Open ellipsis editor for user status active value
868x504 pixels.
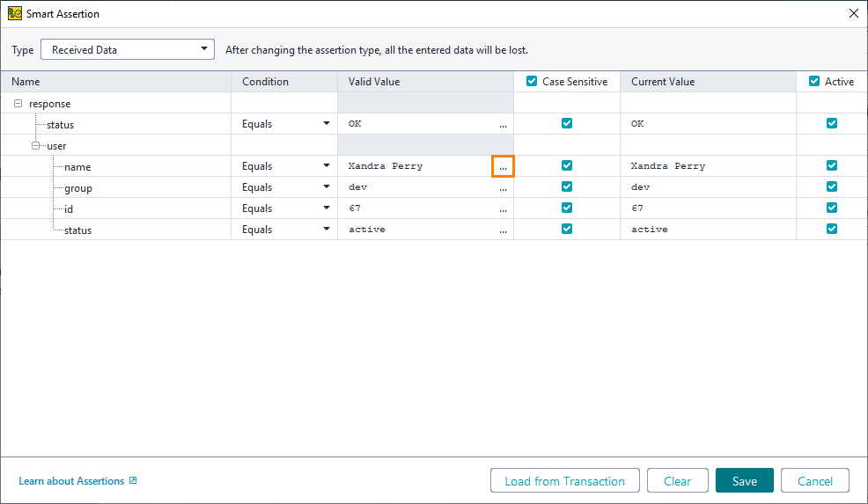pos(503,230)
